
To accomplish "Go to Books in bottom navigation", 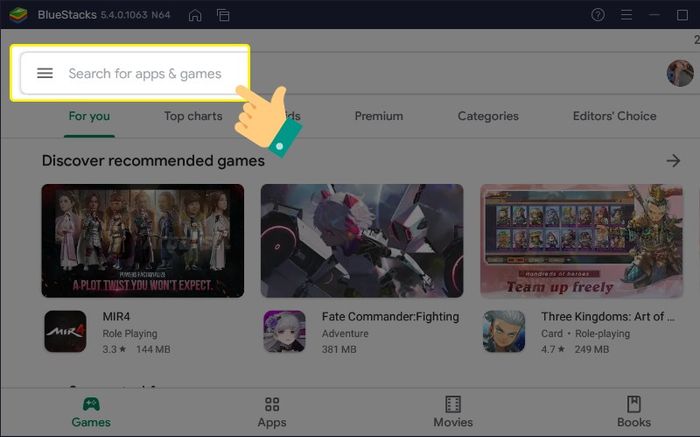I will click(634, 411).
